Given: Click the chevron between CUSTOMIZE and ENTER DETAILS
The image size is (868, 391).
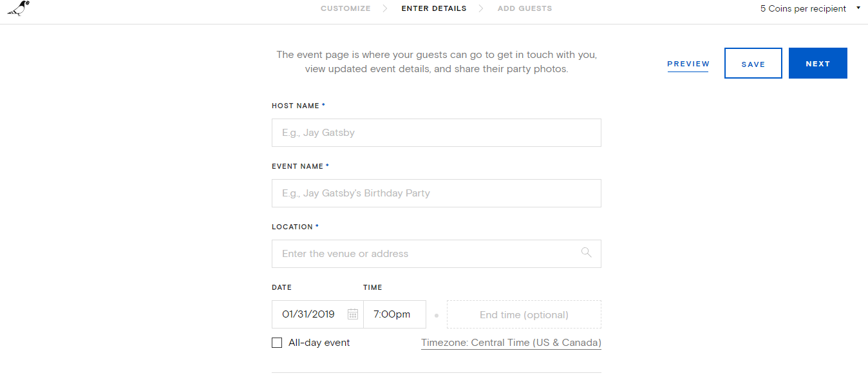Looking at the screenshot, I should [x=385, y=8].
